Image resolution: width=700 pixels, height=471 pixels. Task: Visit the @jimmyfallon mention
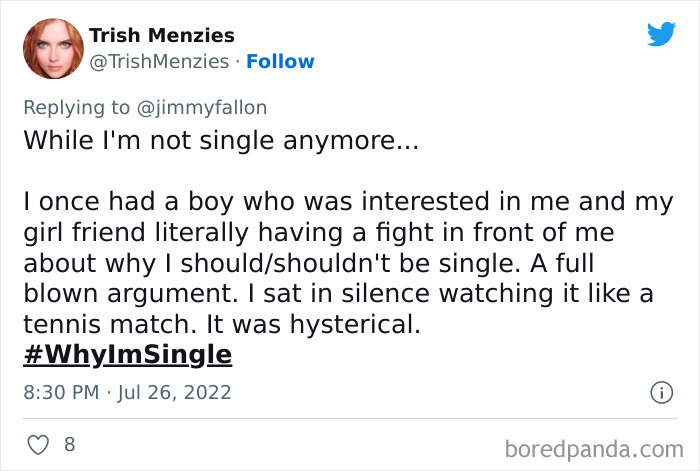[202, 107]
